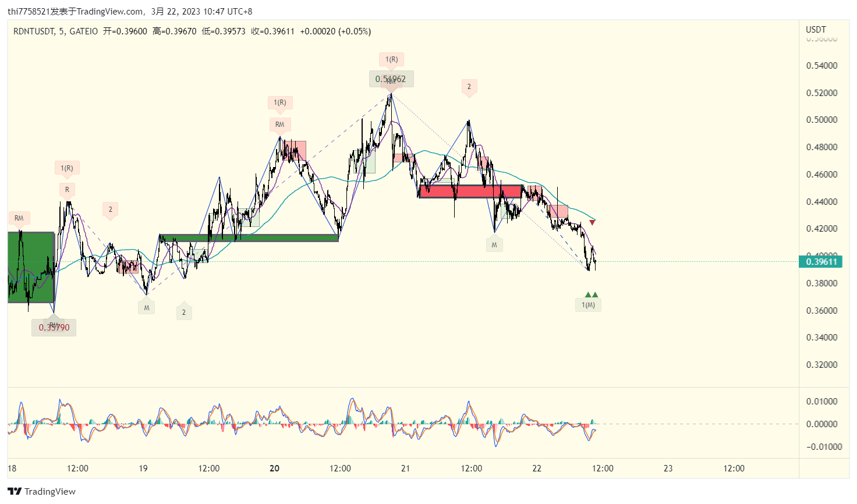Click the TradingView logo at the bottom
This screenshot has width=857, height=504.
pos(41,491)
